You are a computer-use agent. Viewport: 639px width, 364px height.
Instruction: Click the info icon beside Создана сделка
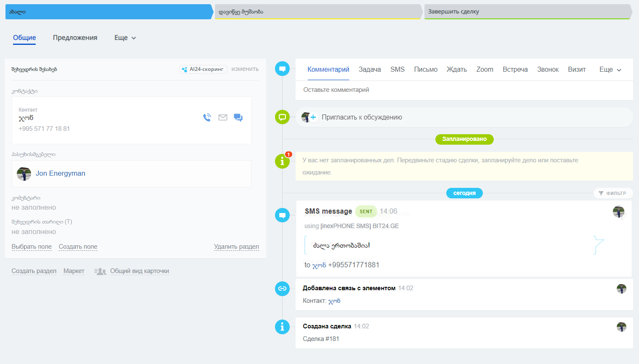282,327
